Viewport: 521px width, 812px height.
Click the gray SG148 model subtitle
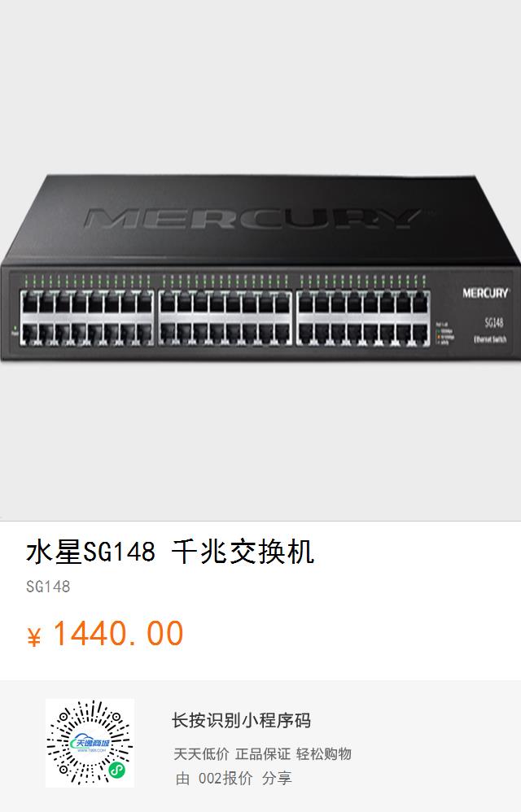click(48, 587)
